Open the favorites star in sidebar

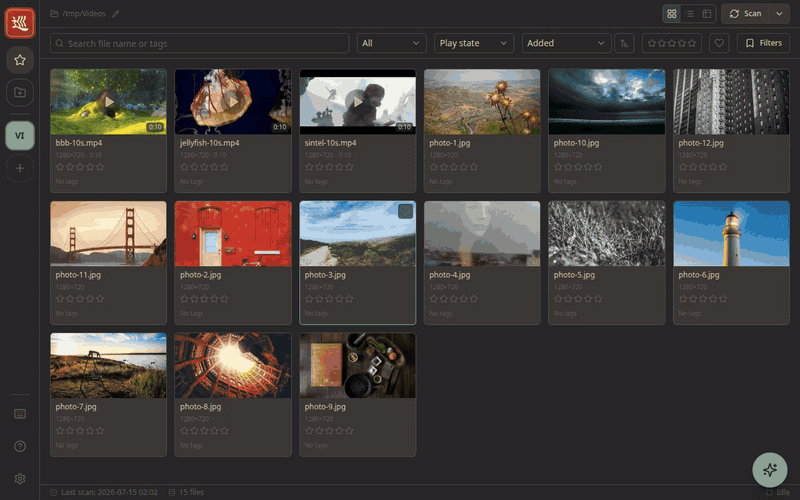coord(20,60)
